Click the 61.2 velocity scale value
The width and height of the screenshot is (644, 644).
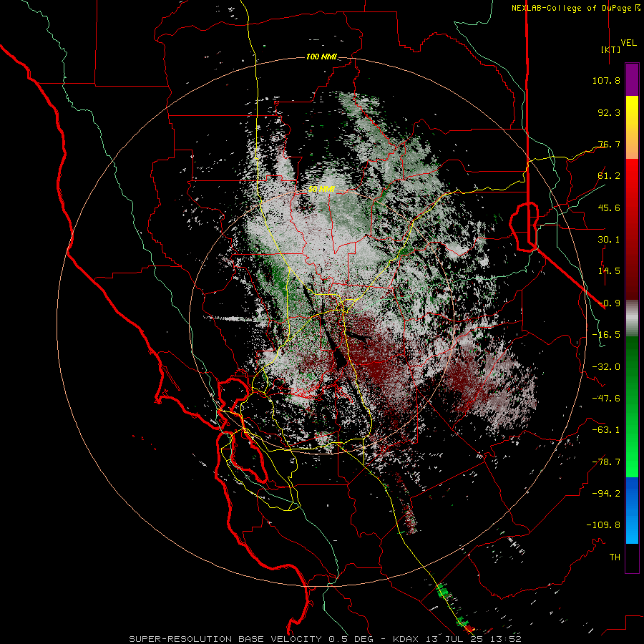coord(609,176)
